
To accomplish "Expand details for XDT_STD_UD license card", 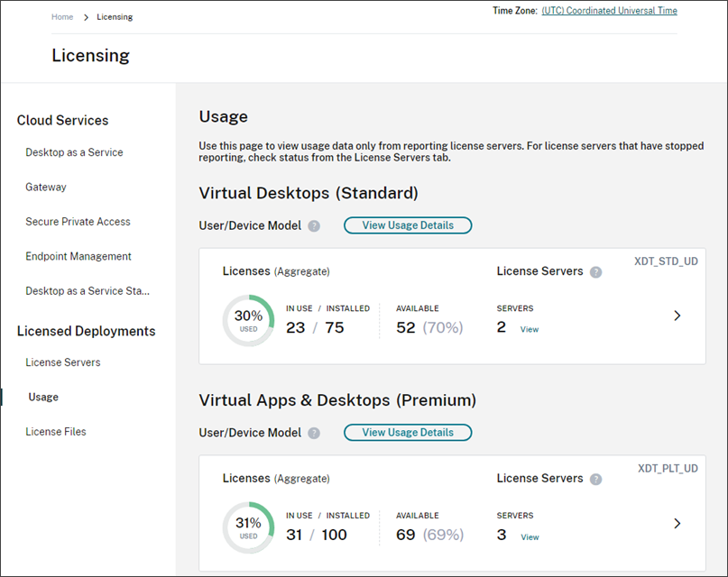I will pos(677,316).
